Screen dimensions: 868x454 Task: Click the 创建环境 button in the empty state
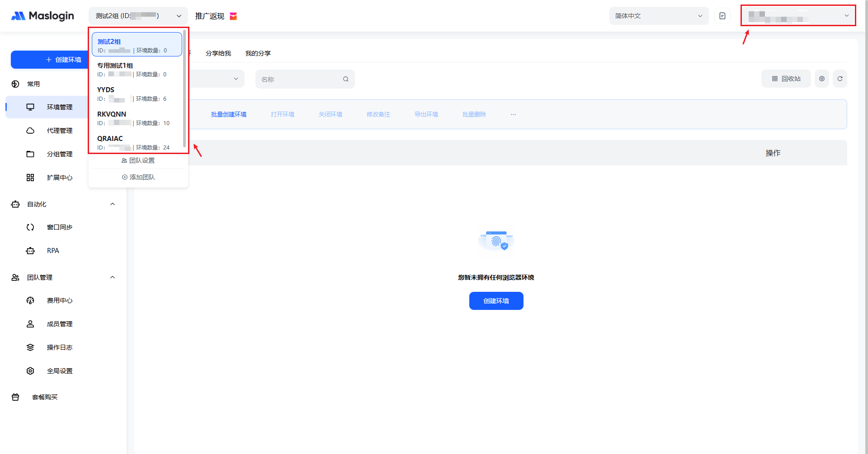click(496, 301)
